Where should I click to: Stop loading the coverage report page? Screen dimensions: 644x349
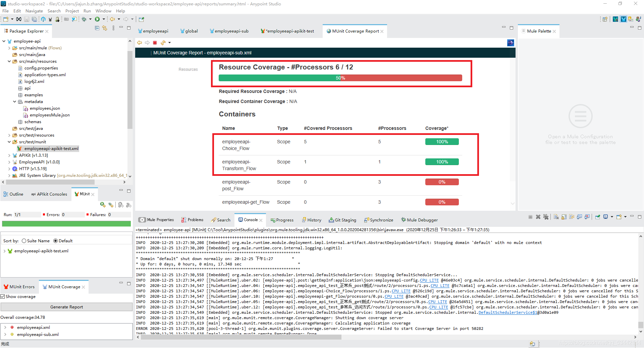(x=155, y=43)
